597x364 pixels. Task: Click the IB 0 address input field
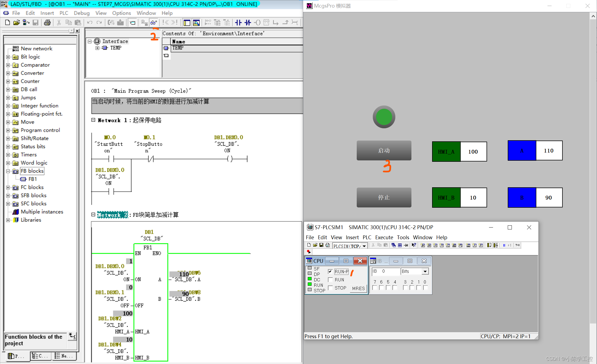pyautogui.click(x=386, y=271)
